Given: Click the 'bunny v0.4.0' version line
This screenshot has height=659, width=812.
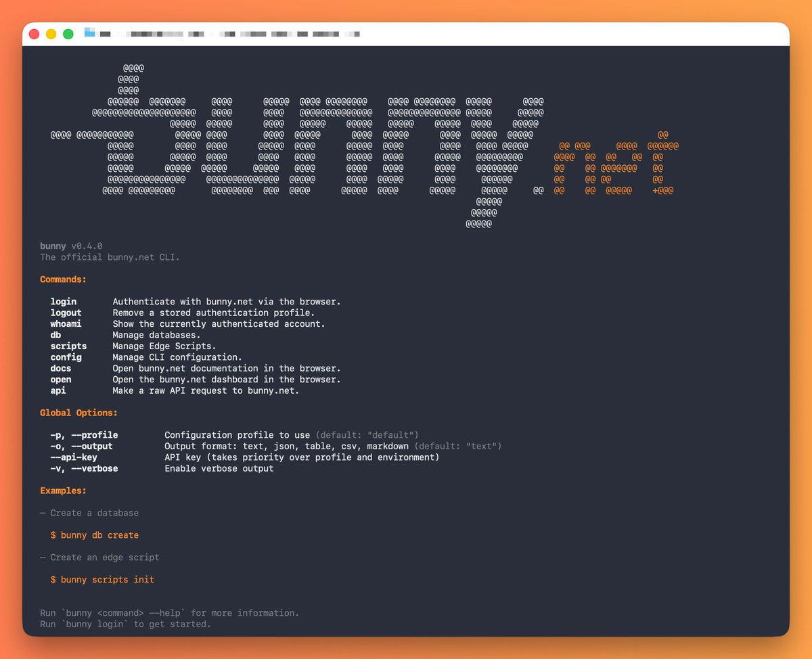Looking at the screenshot, I should tap(71, 246).
